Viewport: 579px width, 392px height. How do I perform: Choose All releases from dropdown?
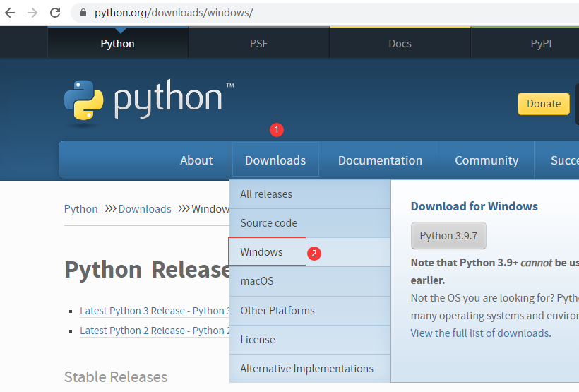point(310,194)
